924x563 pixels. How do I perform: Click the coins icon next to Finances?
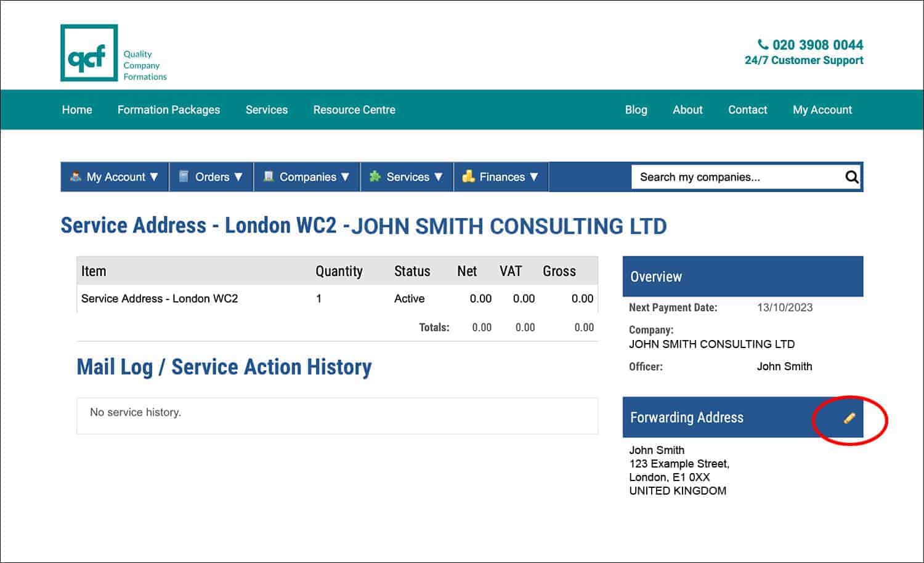point(469,177)
